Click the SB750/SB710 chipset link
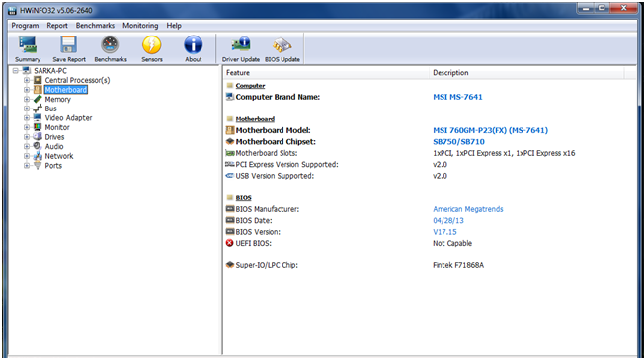Viewport: 644px width, 363px height. click(x=458, y=141)
